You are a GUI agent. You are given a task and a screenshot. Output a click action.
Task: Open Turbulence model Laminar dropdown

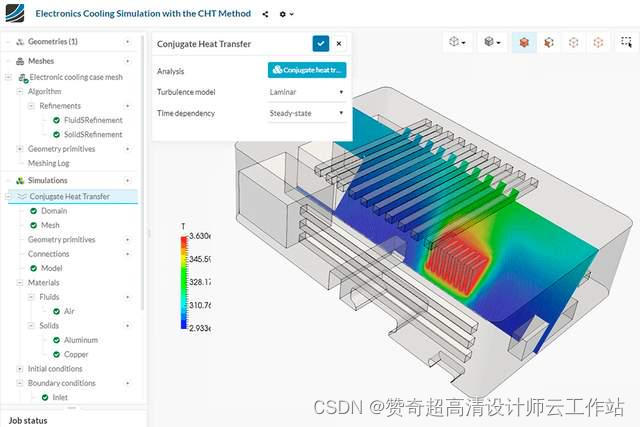307,92
